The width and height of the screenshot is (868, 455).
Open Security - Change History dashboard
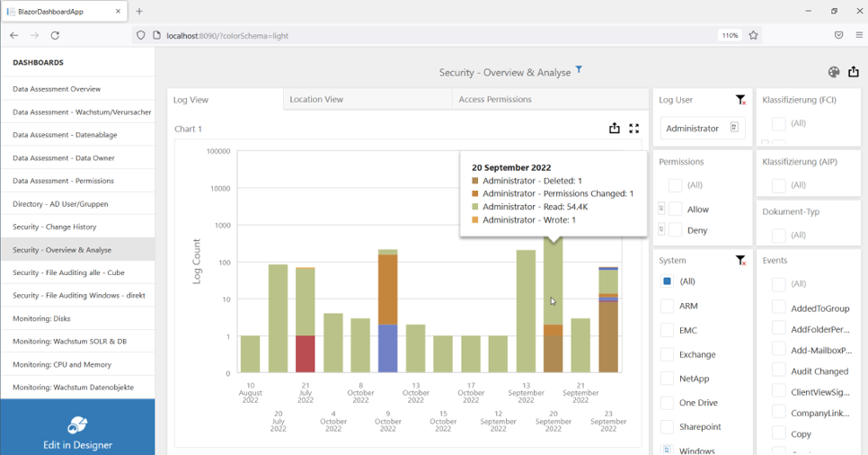[54, 227]
